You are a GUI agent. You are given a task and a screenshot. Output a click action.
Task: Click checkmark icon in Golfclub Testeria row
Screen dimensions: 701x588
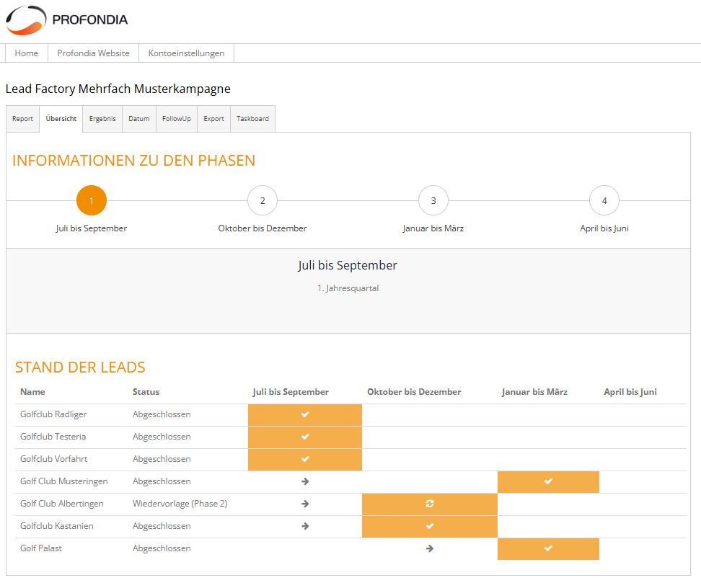pyautogui.click(x=305, y=437)
